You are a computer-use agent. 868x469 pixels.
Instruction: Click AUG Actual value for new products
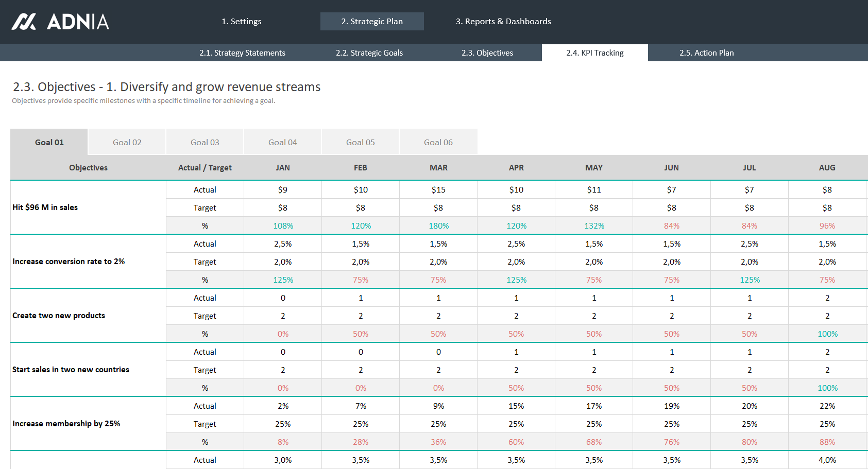(x=827, y=298)
